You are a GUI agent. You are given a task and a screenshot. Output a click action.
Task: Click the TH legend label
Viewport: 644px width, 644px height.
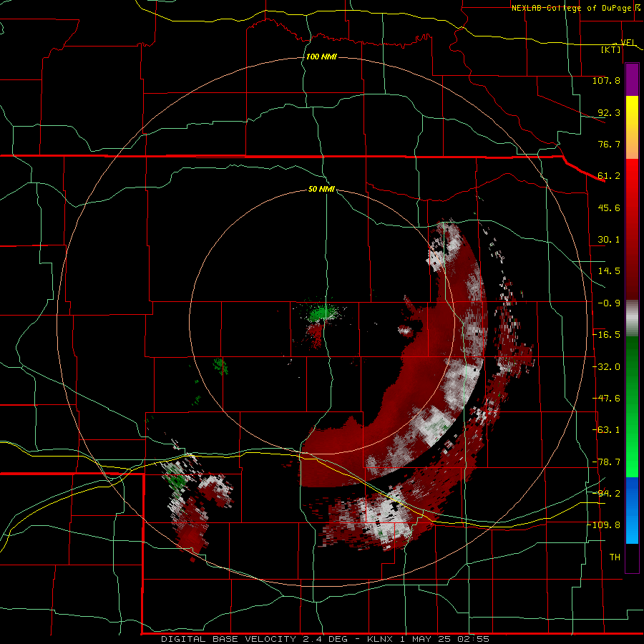[615, 557]
